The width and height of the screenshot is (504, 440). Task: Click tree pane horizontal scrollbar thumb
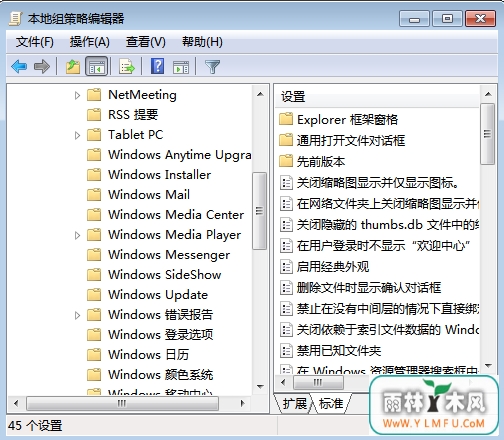[122, 403]
